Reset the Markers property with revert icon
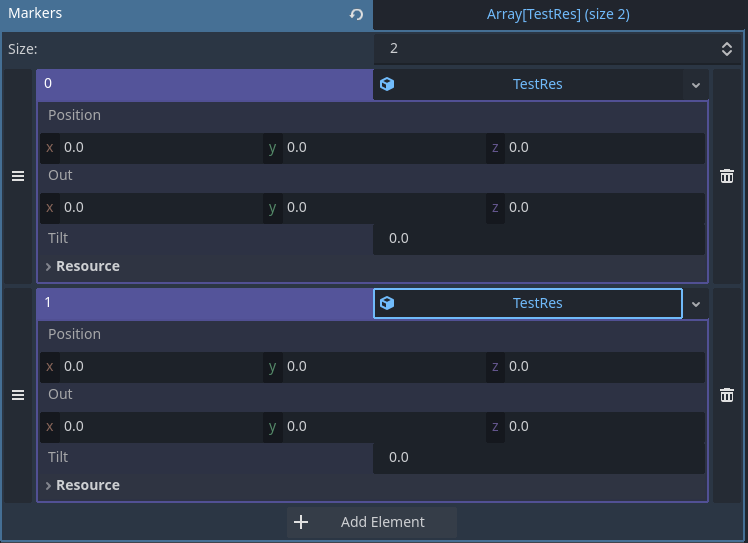Screen dimensions: 748x543 click(x=356, y=14)
